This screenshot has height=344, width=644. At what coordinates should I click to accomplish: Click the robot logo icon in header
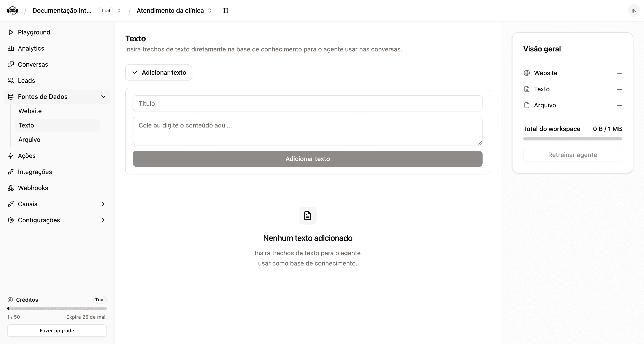tap(13, 11)
